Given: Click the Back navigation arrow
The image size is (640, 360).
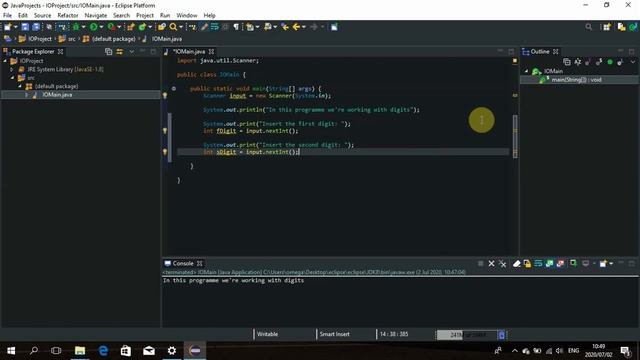Looking at the screenshot, I should tap(296, 27).
